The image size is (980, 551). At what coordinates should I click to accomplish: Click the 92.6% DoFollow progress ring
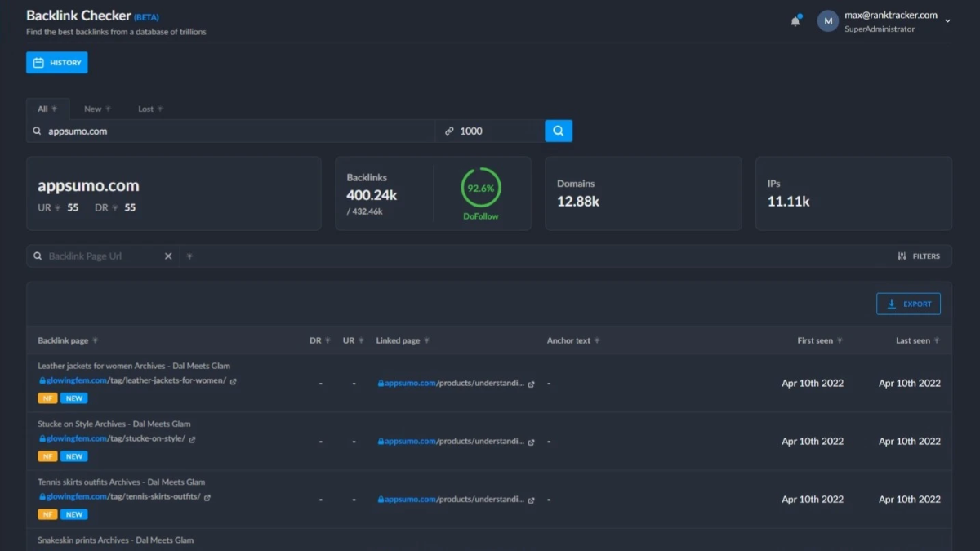click(x=481, y=188)
